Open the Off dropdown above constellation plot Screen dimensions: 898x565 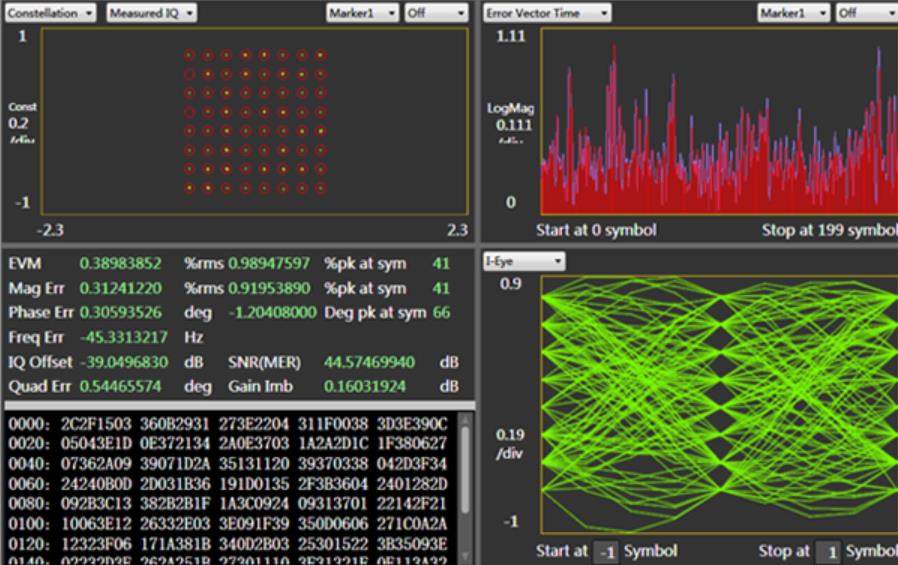(x=436, y=12)
